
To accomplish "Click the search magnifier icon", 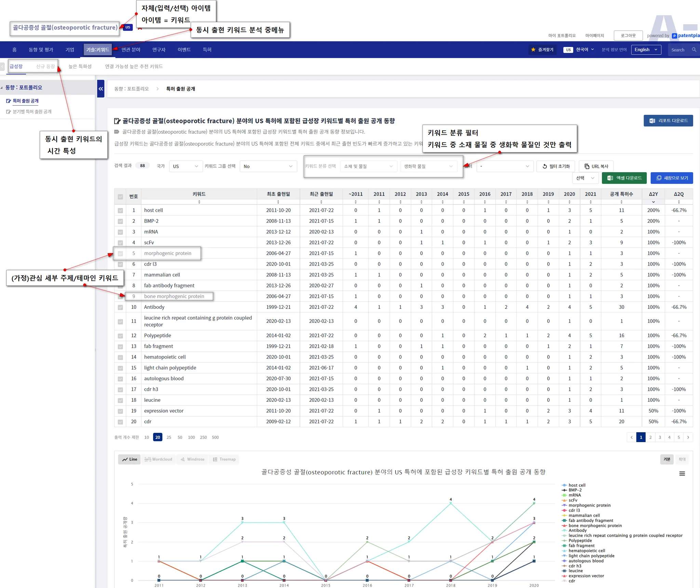I will point(694,50).
